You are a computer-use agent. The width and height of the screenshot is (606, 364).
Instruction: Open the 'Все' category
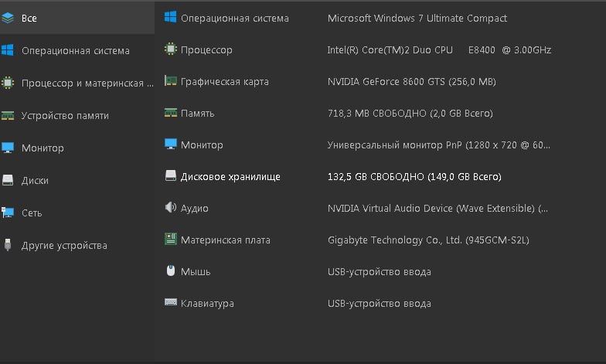77,18
